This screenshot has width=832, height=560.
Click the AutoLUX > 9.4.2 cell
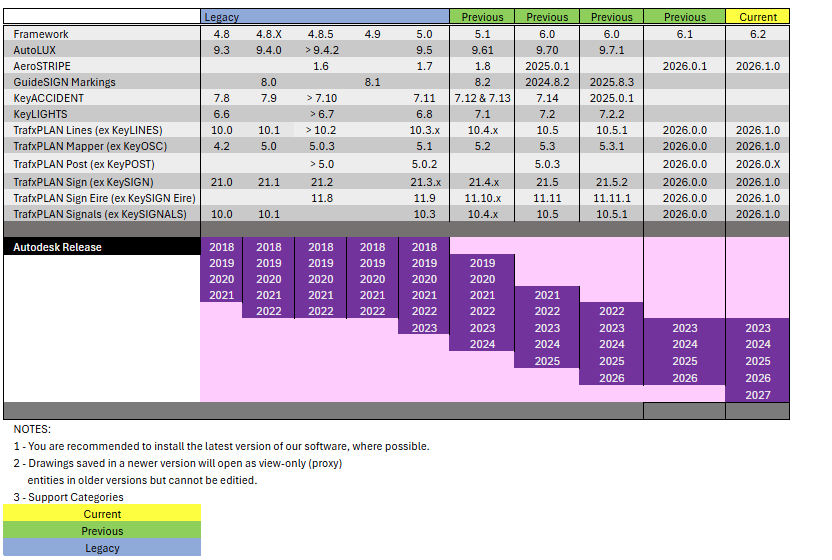click(x=322, y=50)
